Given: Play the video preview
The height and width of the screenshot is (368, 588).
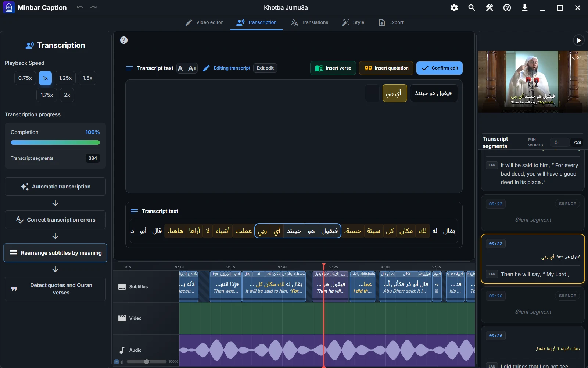Looking at the screenshot, I should (x=579, y=40).
